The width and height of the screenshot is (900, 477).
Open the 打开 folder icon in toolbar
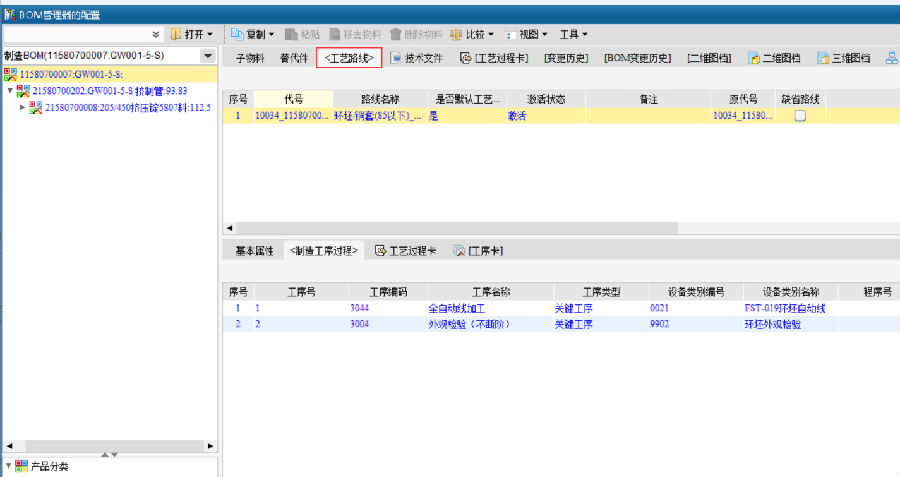[176, 34]
